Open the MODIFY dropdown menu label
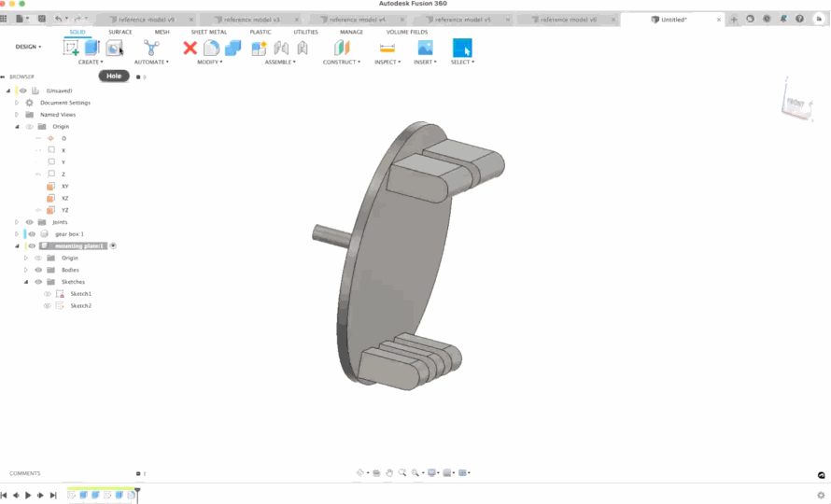 coord(210,62)
